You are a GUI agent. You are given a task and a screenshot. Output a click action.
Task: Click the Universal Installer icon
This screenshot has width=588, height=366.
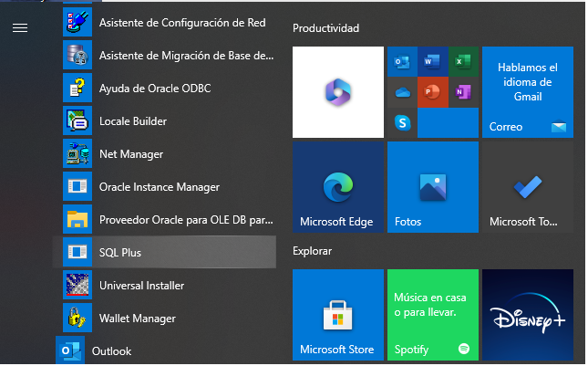(77, 285)
